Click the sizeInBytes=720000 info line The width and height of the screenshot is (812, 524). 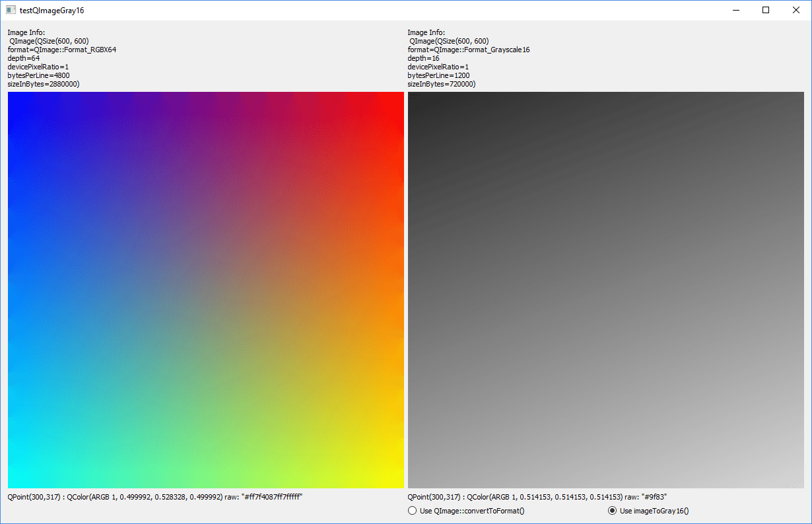point(442,84)
